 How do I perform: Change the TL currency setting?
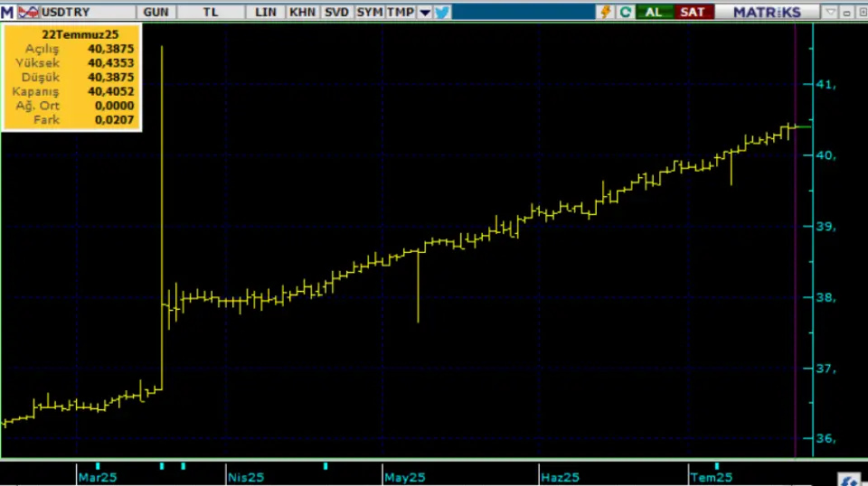211,12
